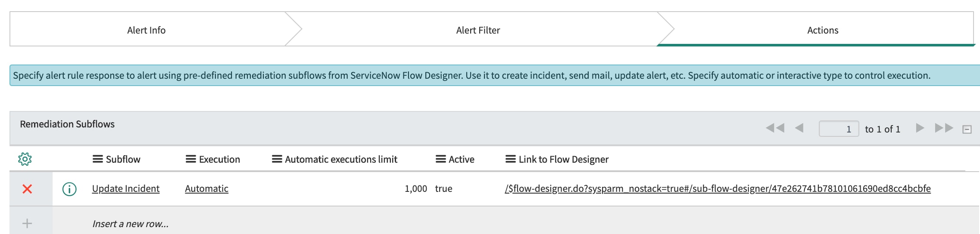This screenshot has width=980, height=234.
Task: Add a new row with plus icon
Action: pos(27,223)
